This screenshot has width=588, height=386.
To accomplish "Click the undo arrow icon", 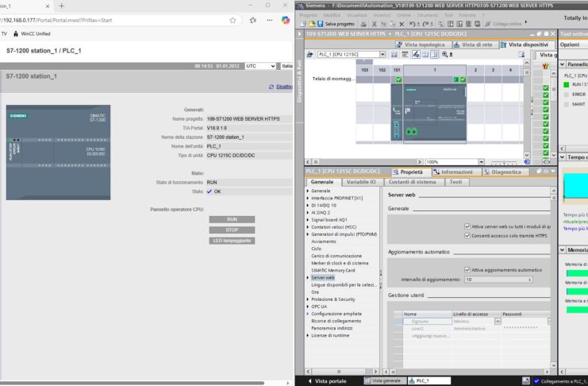I will pos(412,24).
